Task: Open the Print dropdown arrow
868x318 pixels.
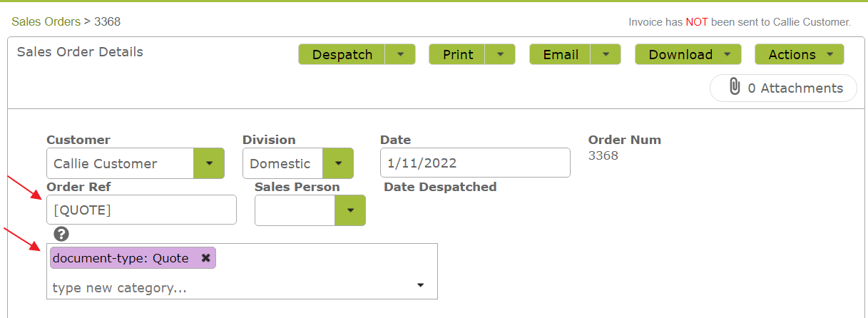Action: [x=500, y=54]
